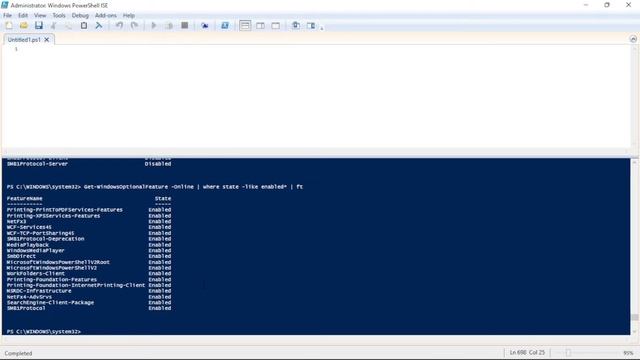Click the SMB1Protocol-Server Disabled line

[x=89, y=164]
